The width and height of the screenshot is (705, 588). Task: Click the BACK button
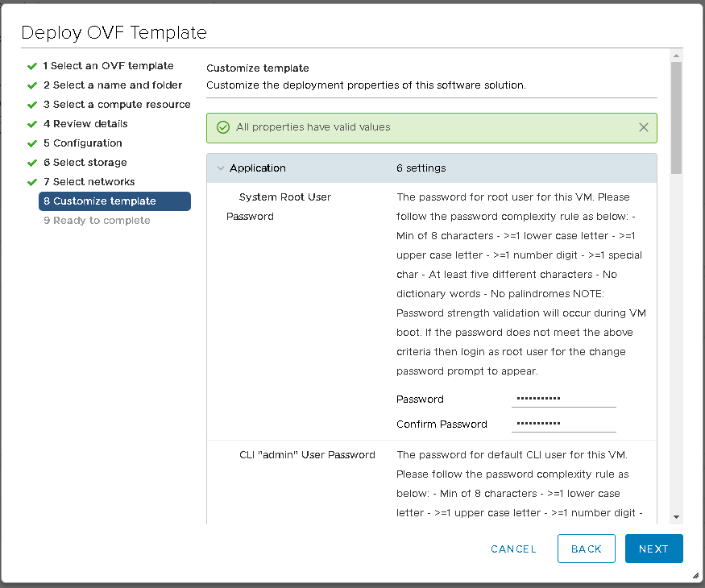click(x=586, y=549)
